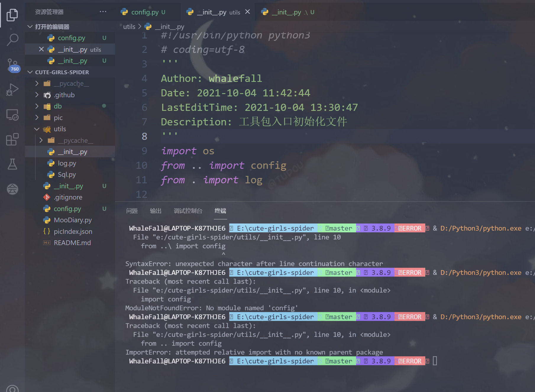Viewport: 535px width, 392px height.
Task: Click the Accounts icon at bottom
Action: coord(12,388)
